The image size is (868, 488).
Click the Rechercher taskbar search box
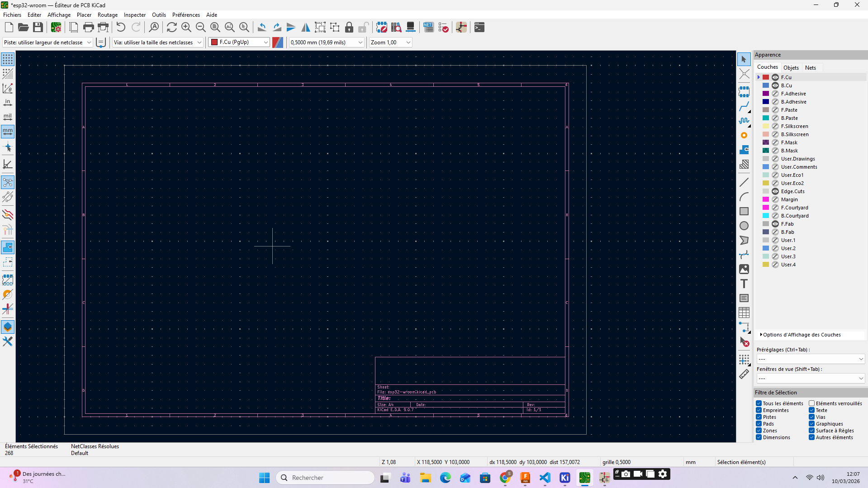325,478
